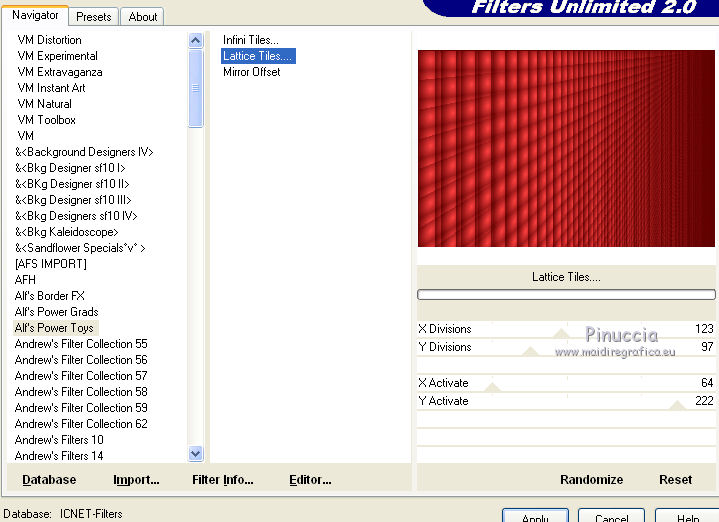Select the Lattice Tiles filter
The height and width of the screenshot is (522, 719).
(258, 56)
